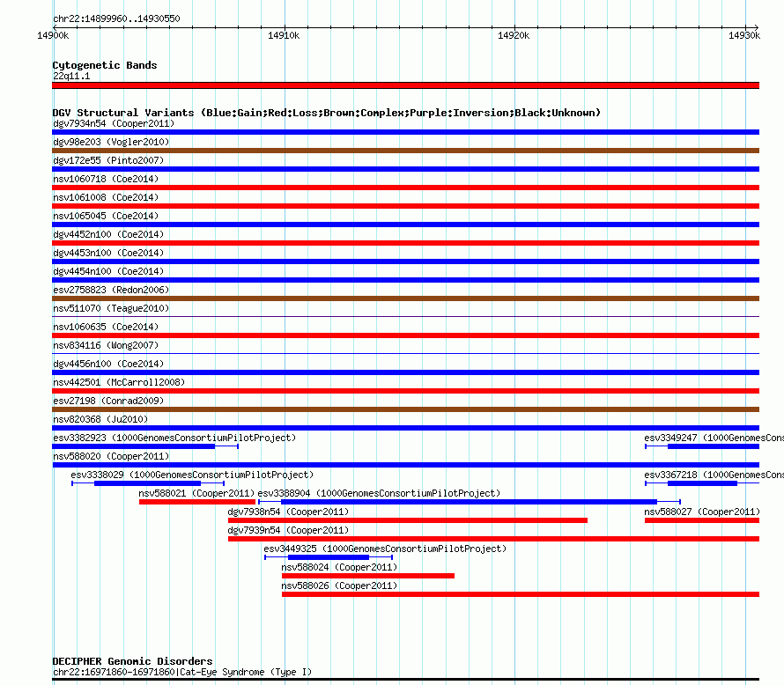The image size is (784, 685).
Task: Click esv2758823 (Redon2006) label
Action: (111, 291)
